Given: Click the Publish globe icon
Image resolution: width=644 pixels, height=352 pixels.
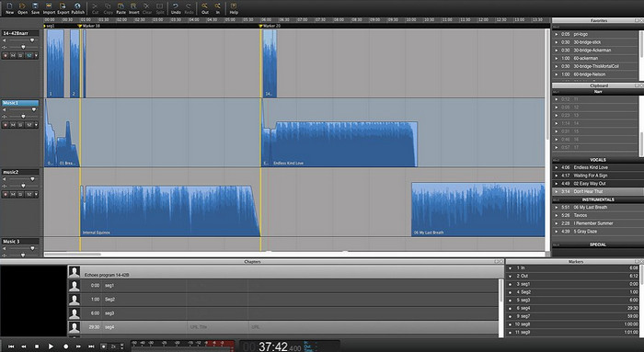Looking at the screenshot, I should (77, 6).
